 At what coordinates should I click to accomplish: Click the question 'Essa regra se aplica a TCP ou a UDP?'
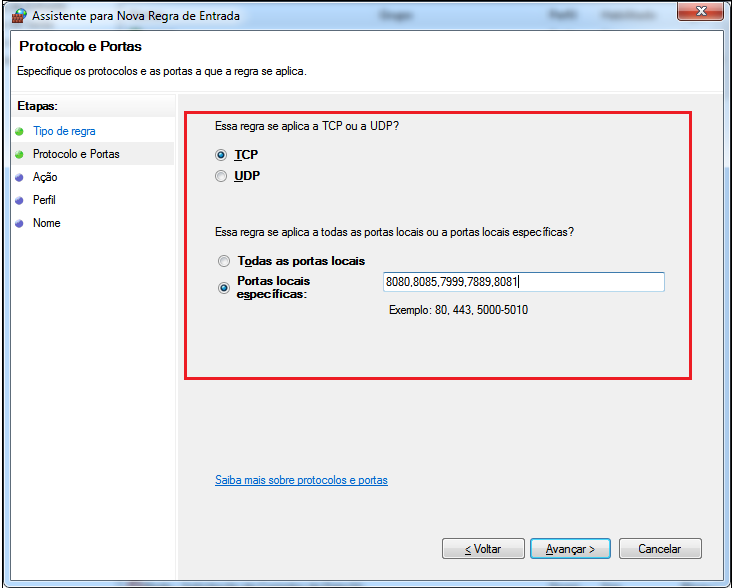[307, 126]
